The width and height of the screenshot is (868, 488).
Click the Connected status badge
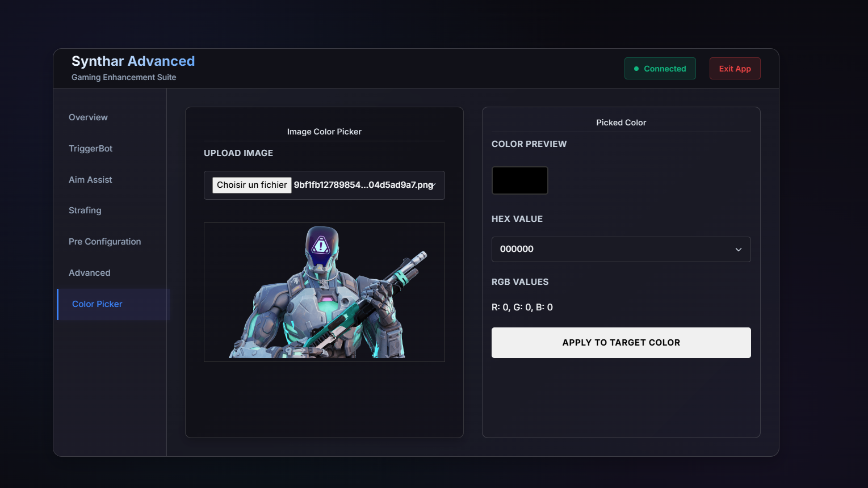pos(660,69)
